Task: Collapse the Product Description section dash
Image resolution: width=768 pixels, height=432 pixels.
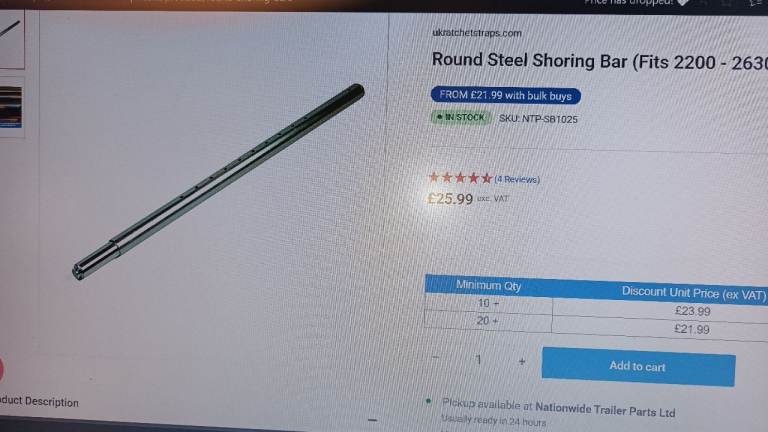Action: coord(372,420)
